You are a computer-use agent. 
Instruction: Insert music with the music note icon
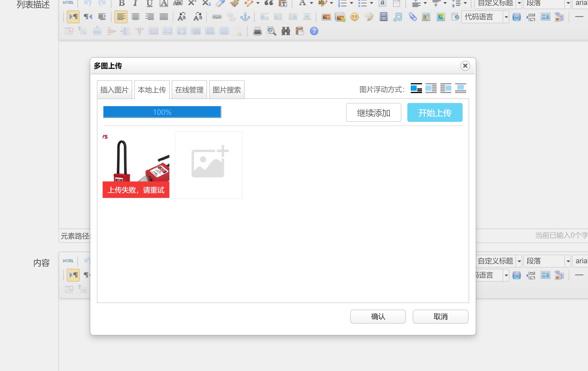pyautogui.click(x=398, y=17)
